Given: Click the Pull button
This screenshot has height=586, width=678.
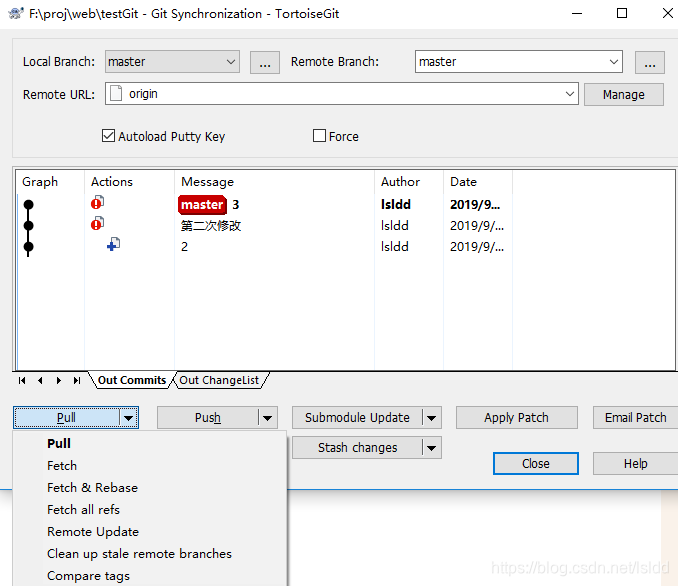Looking at the screenshot, I should click(x=67, y=418).
